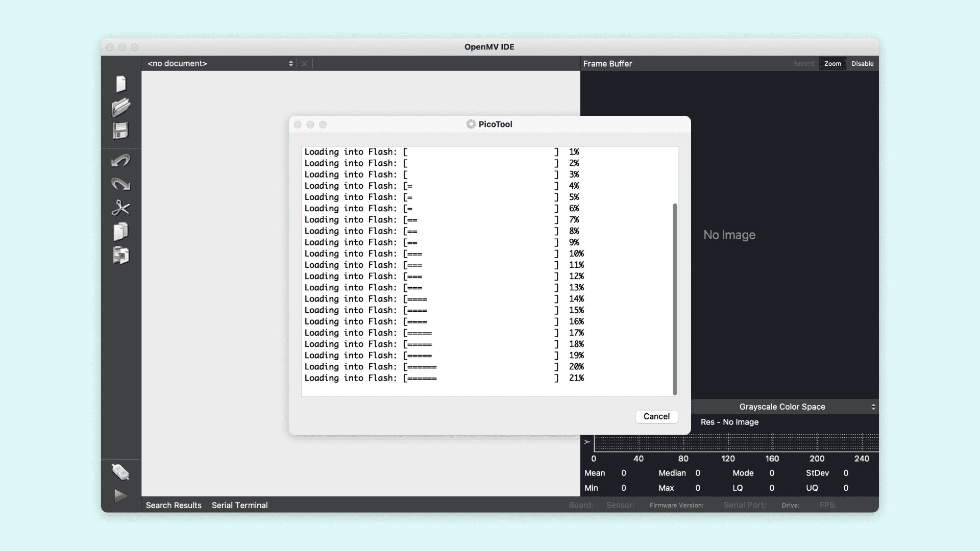Open the Serial Terminal tab

tap(239, 505)
